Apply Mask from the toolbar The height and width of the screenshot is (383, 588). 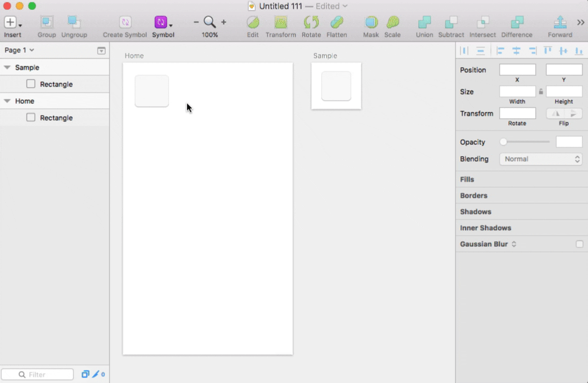click(x=371, y=23)
